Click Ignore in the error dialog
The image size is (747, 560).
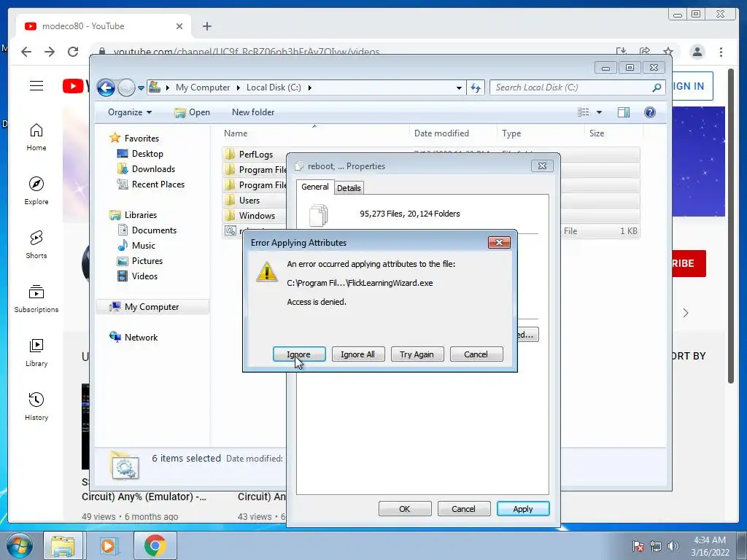click(x=299, y=354)
